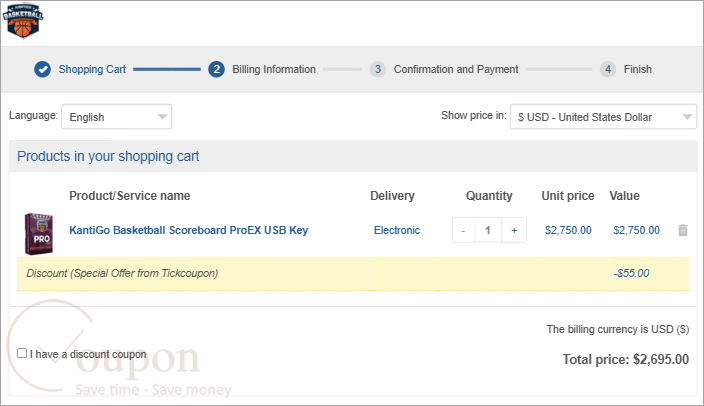Increase quantity with the plus button
Screen dimensions: 704x406
[514, 230]
